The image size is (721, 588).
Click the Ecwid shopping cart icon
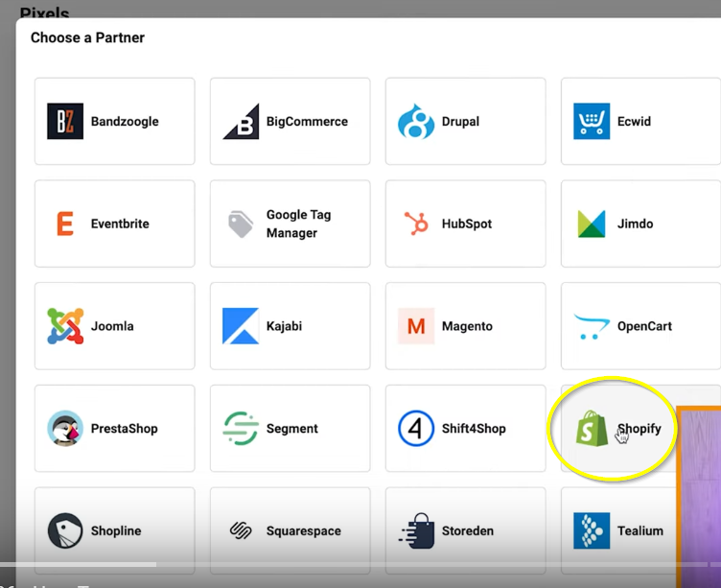click(x=592, y=121)
